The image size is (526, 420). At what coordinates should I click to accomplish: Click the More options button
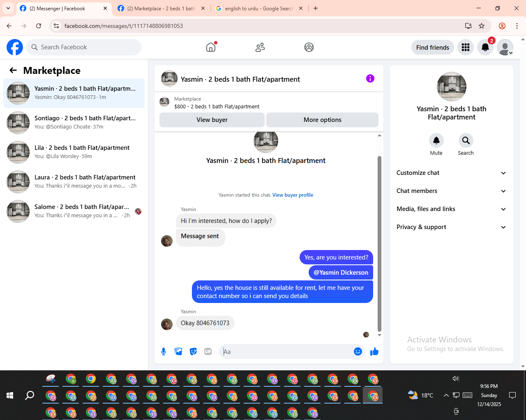323,120
